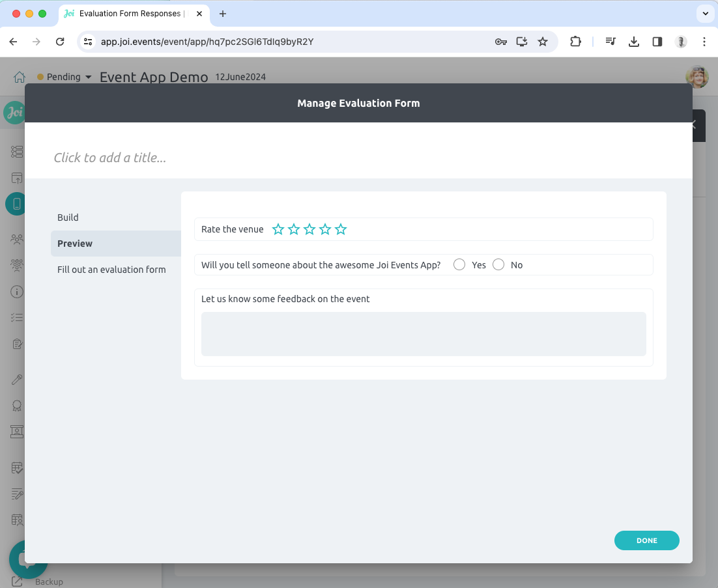Switch to the Build tab
The image size is (718, 588).
coord(68,217)
